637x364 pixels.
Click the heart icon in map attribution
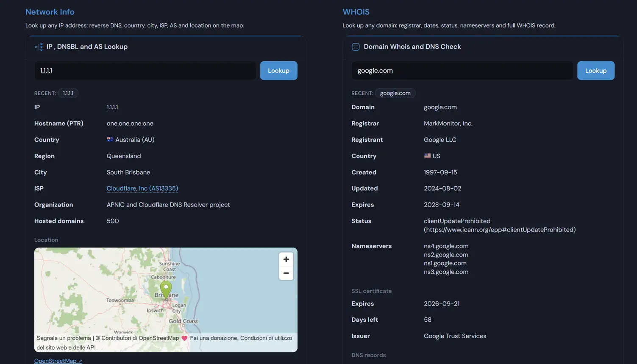point(184,338)
